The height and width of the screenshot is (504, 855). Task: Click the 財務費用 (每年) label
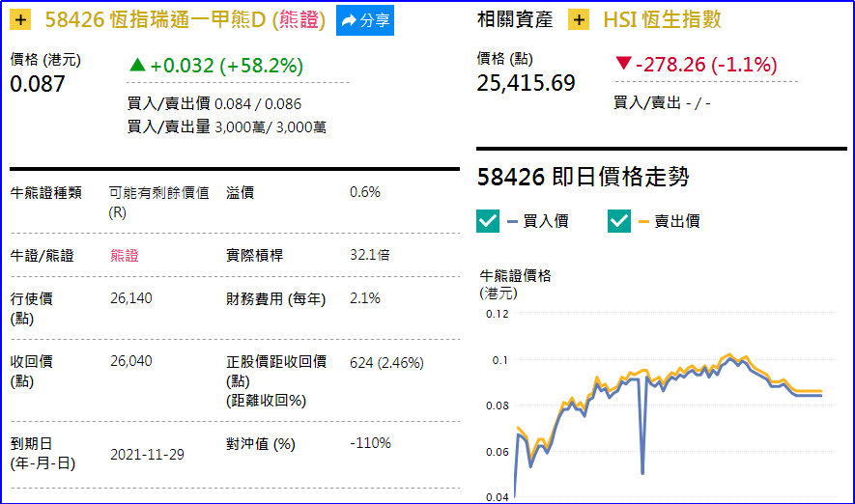(276, 299)
